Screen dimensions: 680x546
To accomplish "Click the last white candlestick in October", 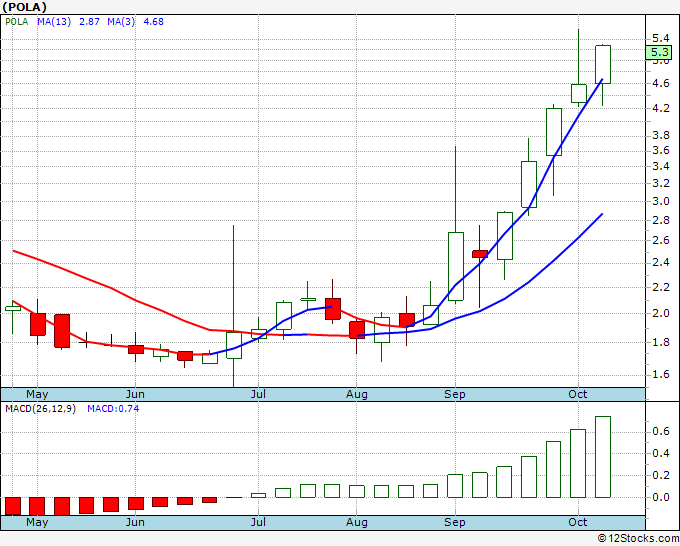I will (603, 62).
